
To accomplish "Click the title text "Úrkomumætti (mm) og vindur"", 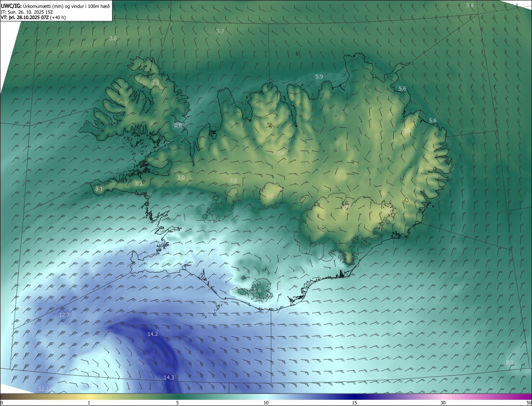I will (x=54, y=5).
